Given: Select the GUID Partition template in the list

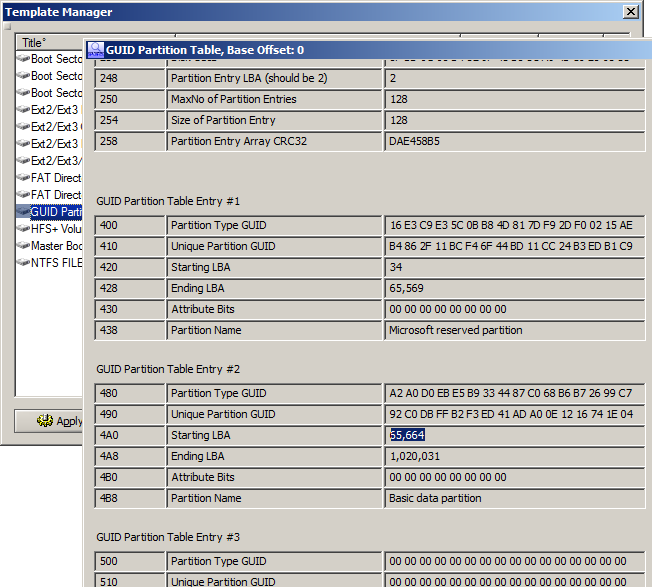Looking at the screenshot, I should [49, 212].
